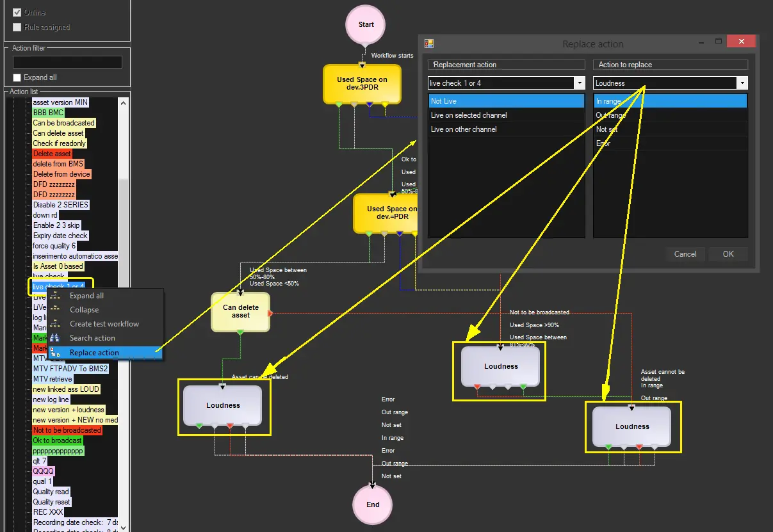
Task: Click the Action filter text field
Action: click(x=67, y=62)
